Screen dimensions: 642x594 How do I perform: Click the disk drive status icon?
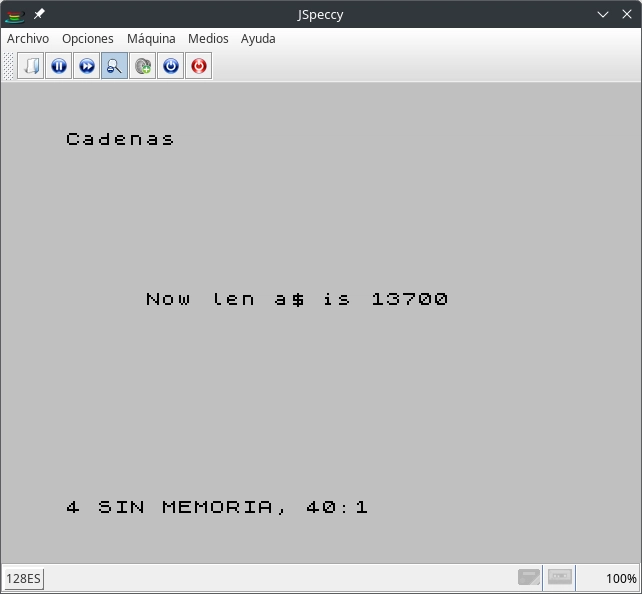[x=529, y=577]
